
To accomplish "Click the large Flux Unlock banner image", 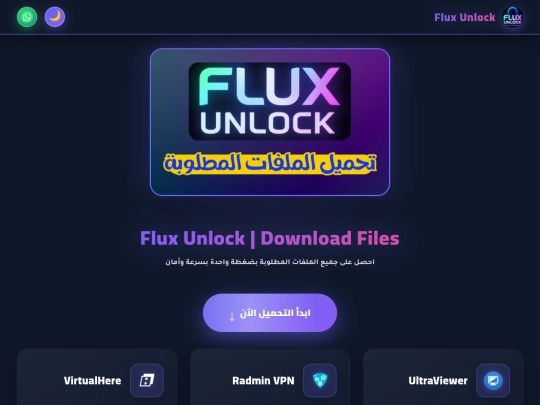I will click(270, 122).
